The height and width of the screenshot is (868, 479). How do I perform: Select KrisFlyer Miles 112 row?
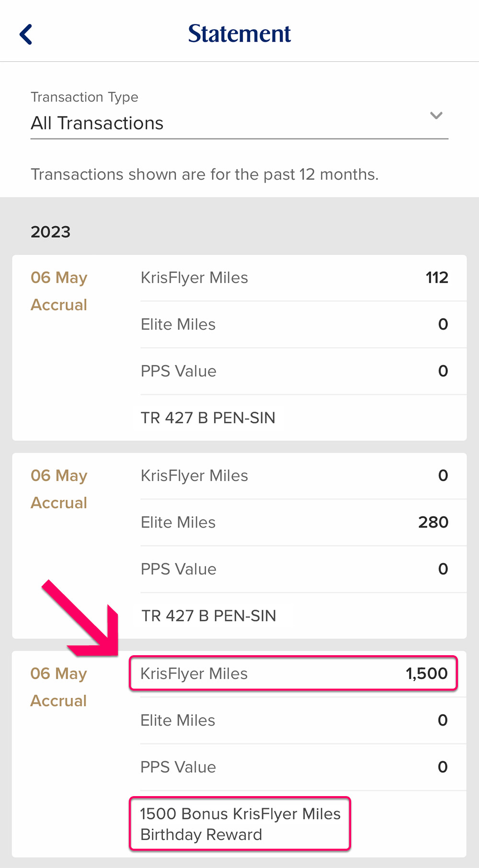294,278
